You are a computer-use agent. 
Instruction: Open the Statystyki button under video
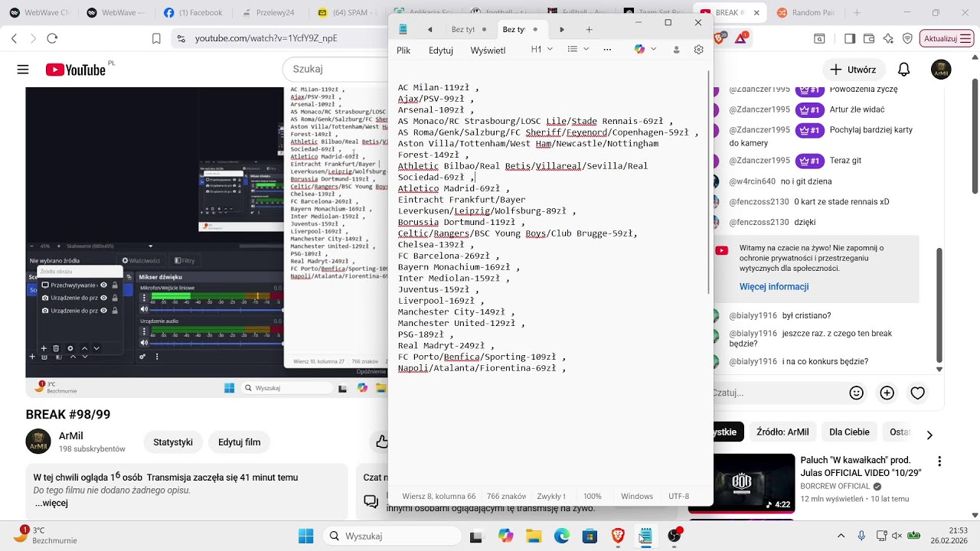[173, 442]
